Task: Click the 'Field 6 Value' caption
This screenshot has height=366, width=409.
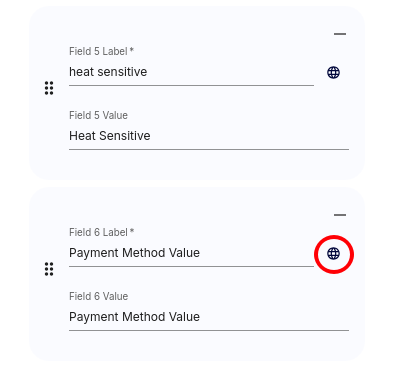Action: 98,296
